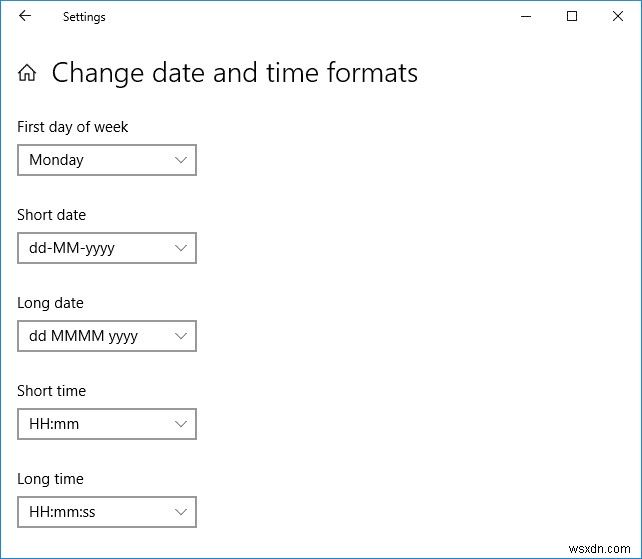
Task: Open the Long date dd MMMM yyyy dropdown
Action: [106, 336]
